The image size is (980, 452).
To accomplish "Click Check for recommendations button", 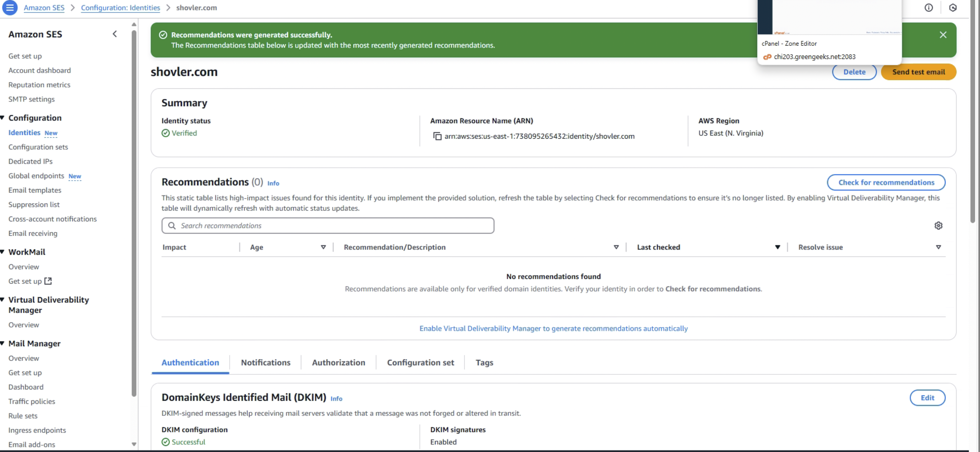I will pos(886,182).
